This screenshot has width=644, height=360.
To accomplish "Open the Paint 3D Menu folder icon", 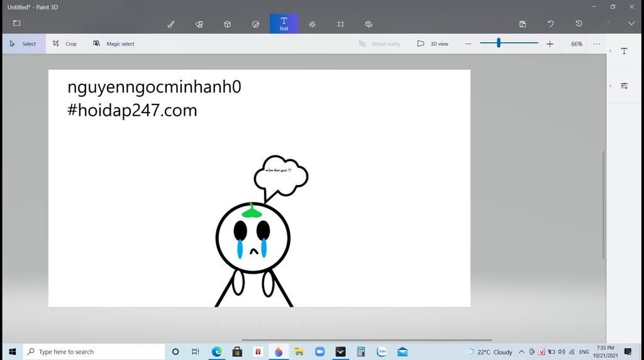I will (x=17, y=23).
